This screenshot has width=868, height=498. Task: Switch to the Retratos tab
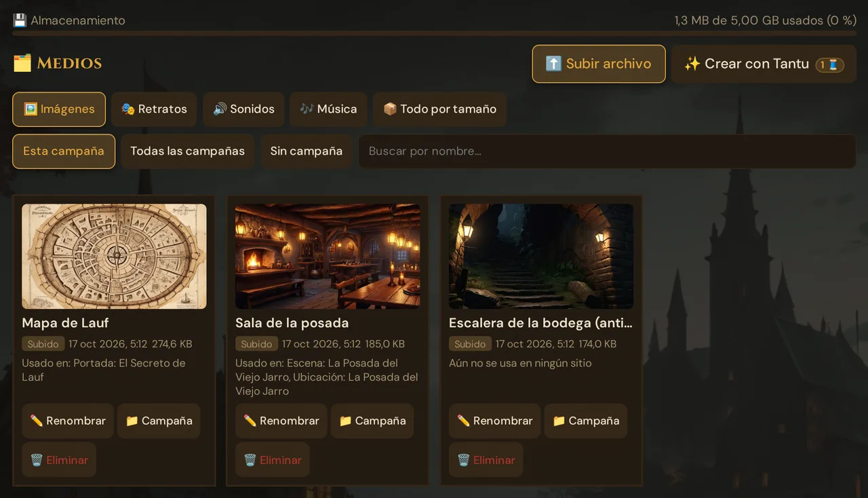(x=154, y=109)
